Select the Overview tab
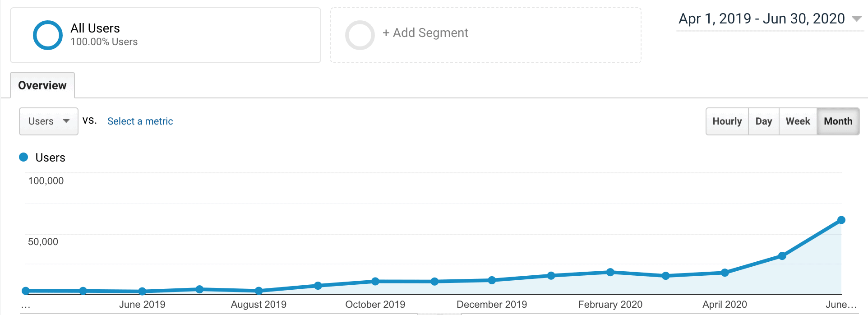This screenshot has width=868, height=315. tap(42, 85)
